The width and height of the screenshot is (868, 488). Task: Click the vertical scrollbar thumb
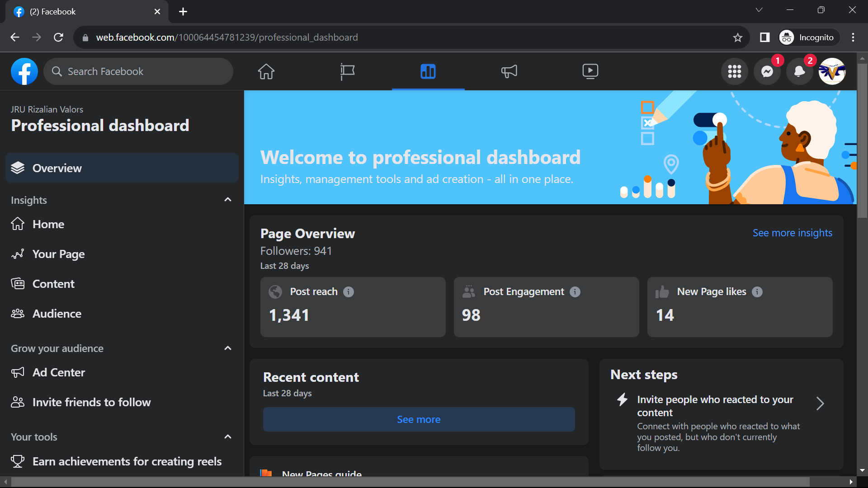862,141
